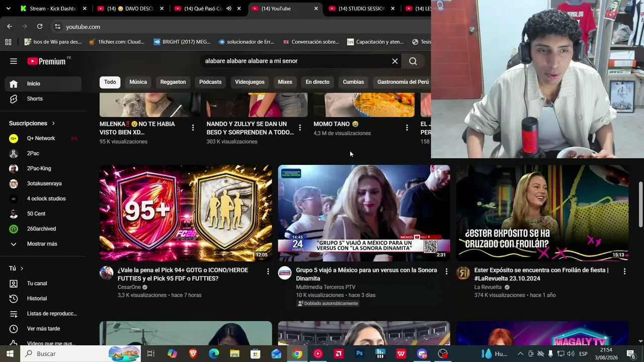Viewport: 644px width, 362px height.
Task: Play the 95+ FC Pick video thumbnail
Action: click(186, 213)
